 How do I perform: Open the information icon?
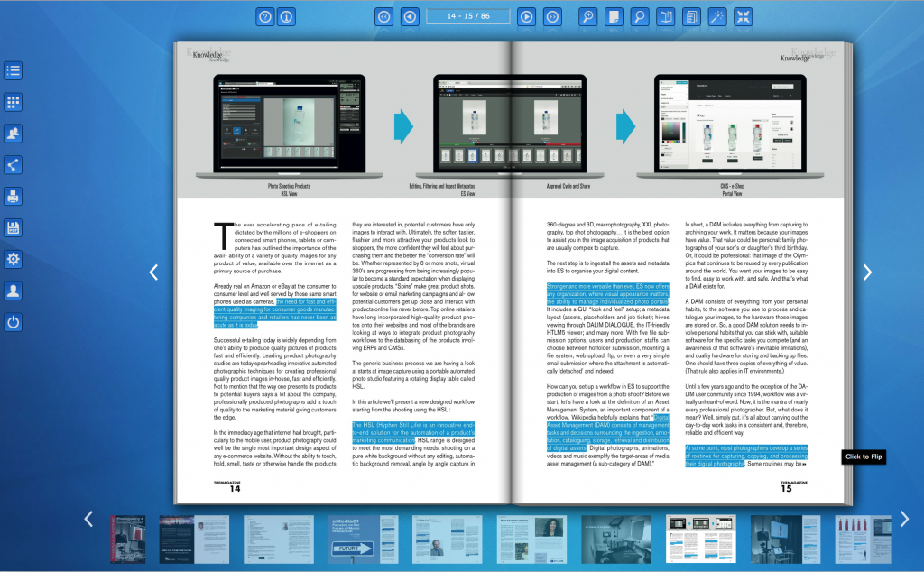[286, 16]
